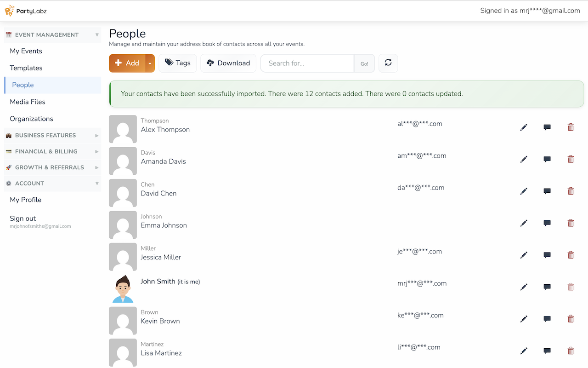Download the contacts list
The height and width of the screenshot is (368, 588).
pos(228,63)
